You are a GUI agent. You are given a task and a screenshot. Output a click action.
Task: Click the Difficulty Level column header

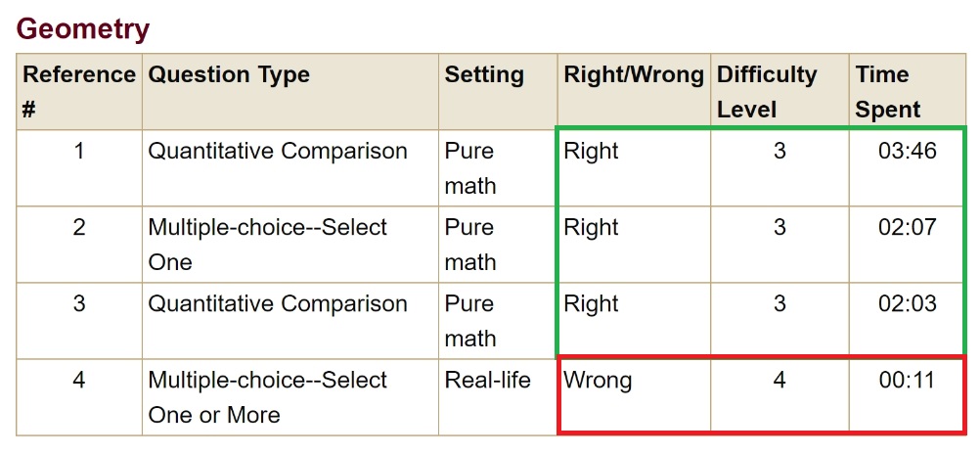tap(767, 92)
